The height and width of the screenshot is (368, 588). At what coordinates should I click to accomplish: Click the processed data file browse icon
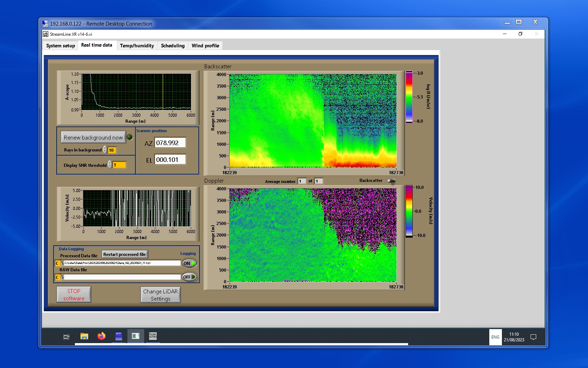(x=62, y=263)
